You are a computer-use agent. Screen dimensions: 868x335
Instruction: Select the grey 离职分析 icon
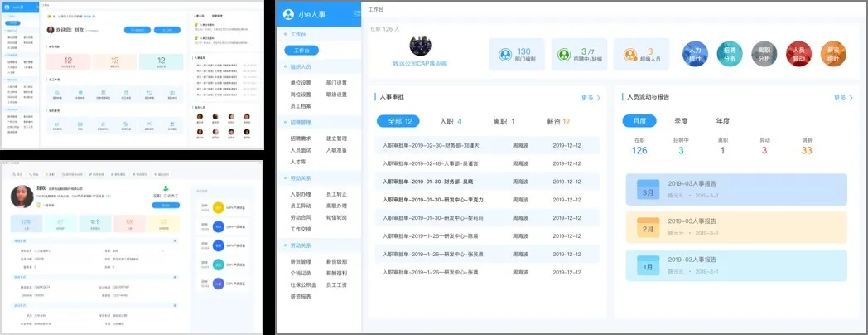pos(764,55)
